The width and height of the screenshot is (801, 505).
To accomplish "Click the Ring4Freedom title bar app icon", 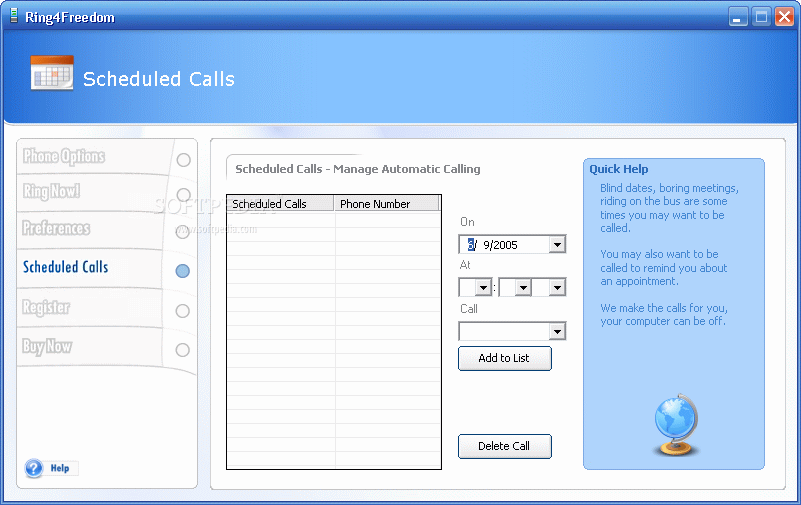I will point(14,16).
